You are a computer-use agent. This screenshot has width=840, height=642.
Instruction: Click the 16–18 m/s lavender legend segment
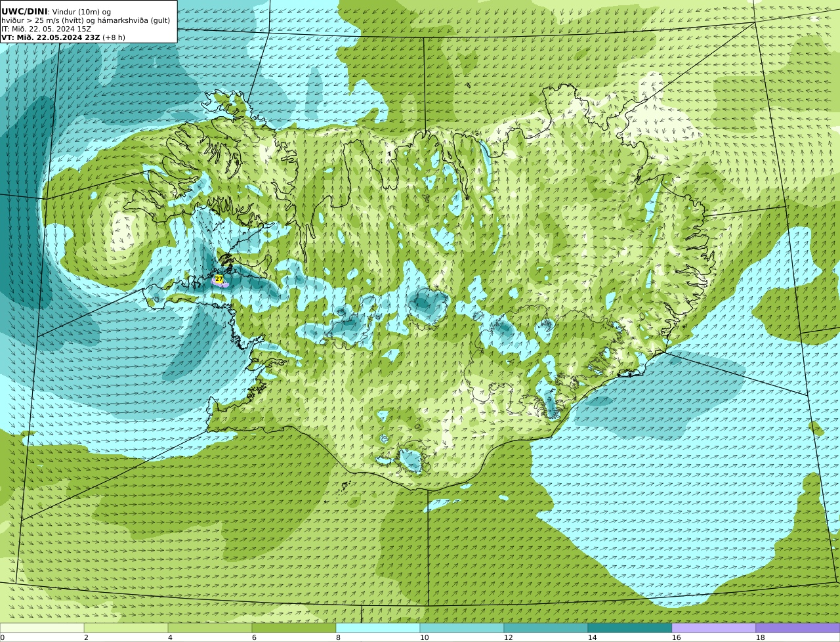click(714, 628)
